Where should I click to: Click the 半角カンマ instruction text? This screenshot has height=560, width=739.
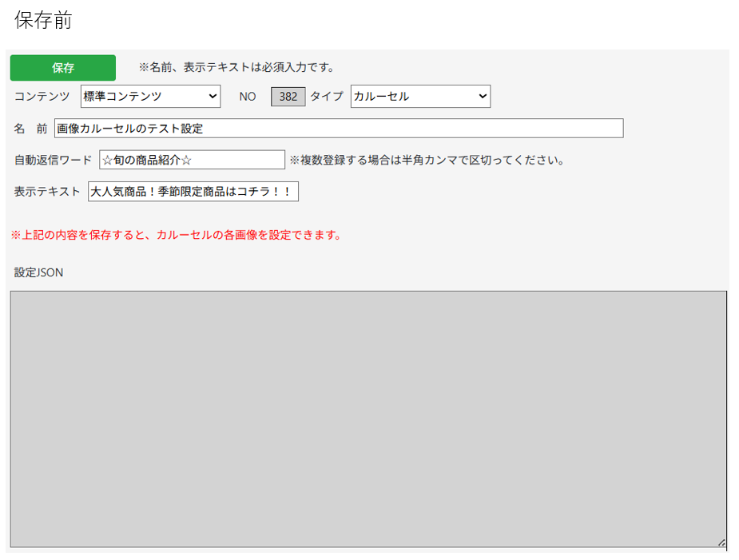(427, 159)
